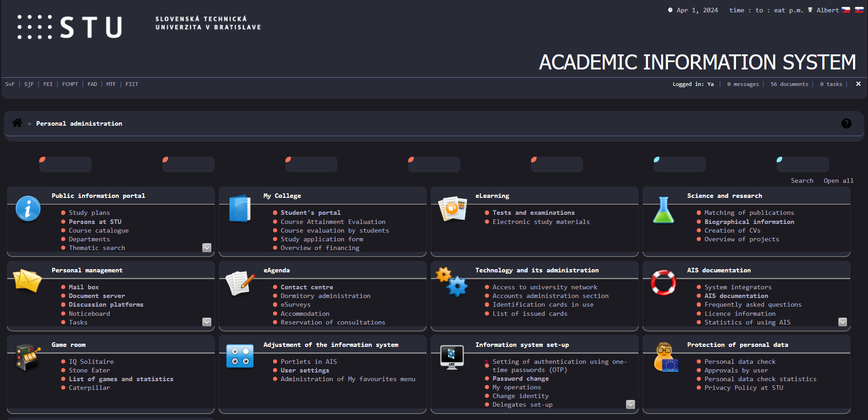Open the 0 tasks link
Image resolution: width=868 pixels, height=420 pixels.
pyautogui.click(x=831, y=84)
